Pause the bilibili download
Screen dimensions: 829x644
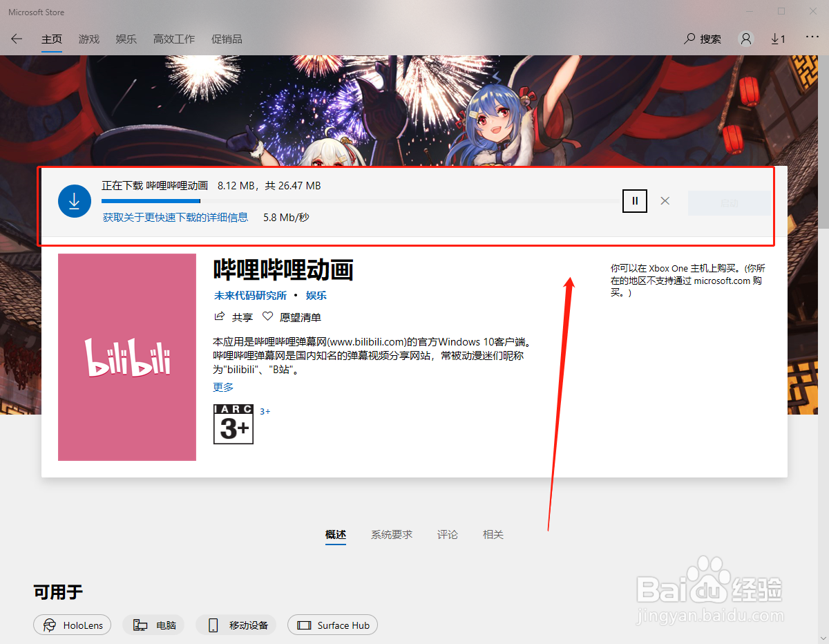pos(635,201)
